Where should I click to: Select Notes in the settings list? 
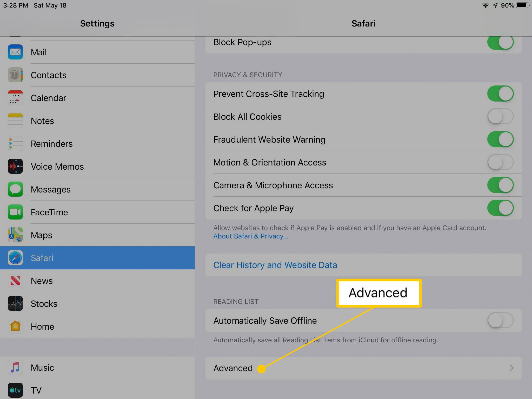pos(97,121)
